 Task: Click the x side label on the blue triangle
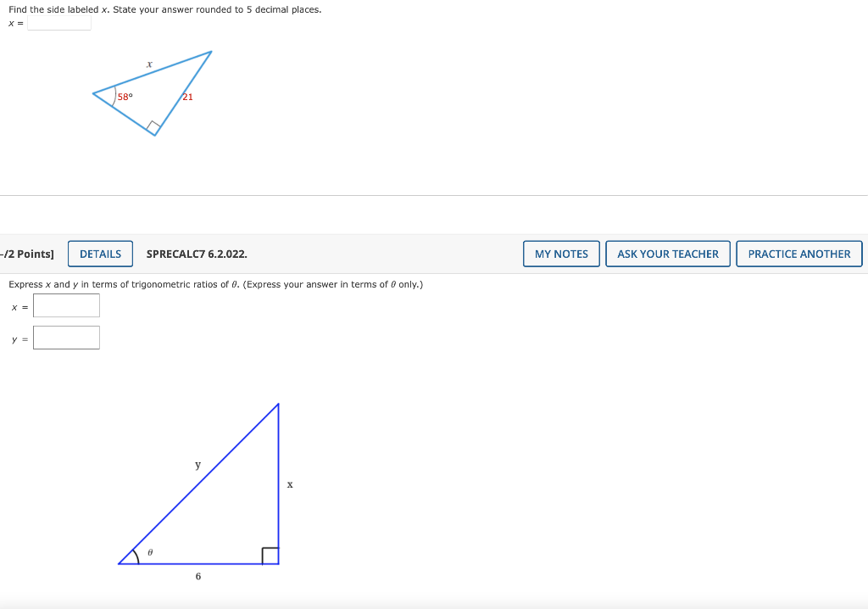coord(290,484)
